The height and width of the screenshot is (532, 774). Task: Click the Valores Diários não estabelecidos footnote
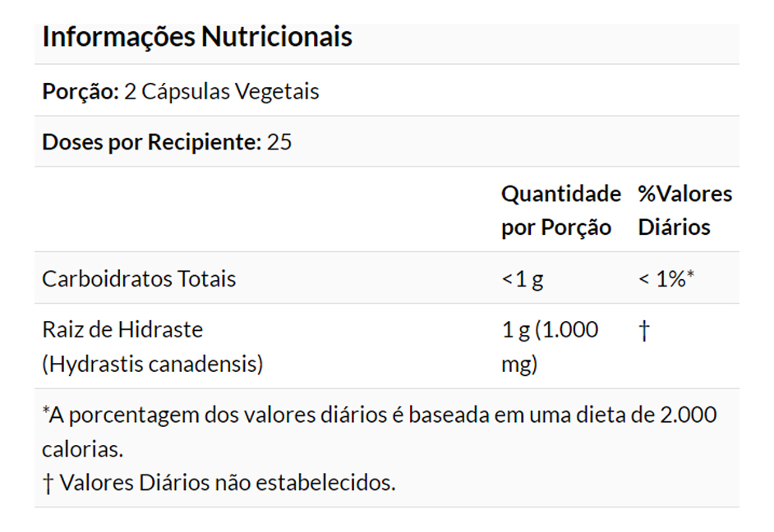click(227, 483)
